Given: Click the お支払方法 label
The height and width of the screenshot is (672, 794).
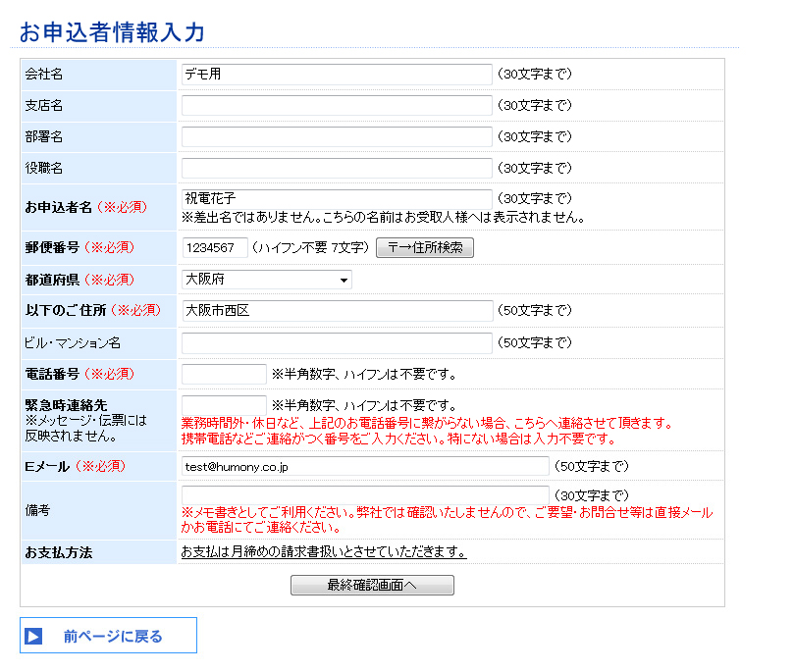Looking at the screenshot, I should point(59,552).
